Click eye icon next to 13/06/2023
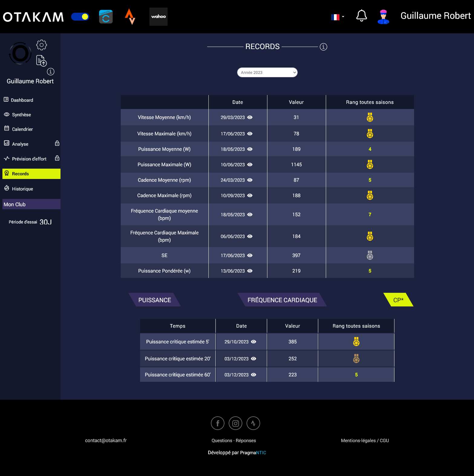The height and width of the screenshot is (476, 474). click(250, 271)
